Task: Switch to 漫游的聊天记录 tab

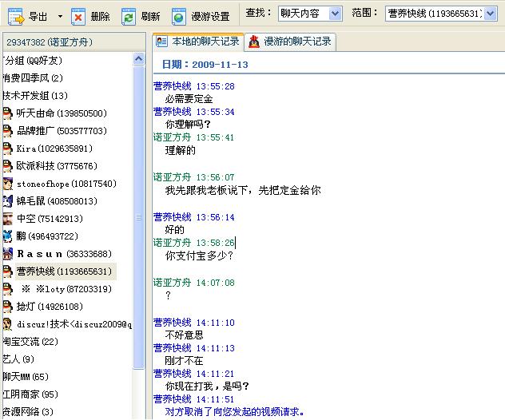Action: (290, 42)
